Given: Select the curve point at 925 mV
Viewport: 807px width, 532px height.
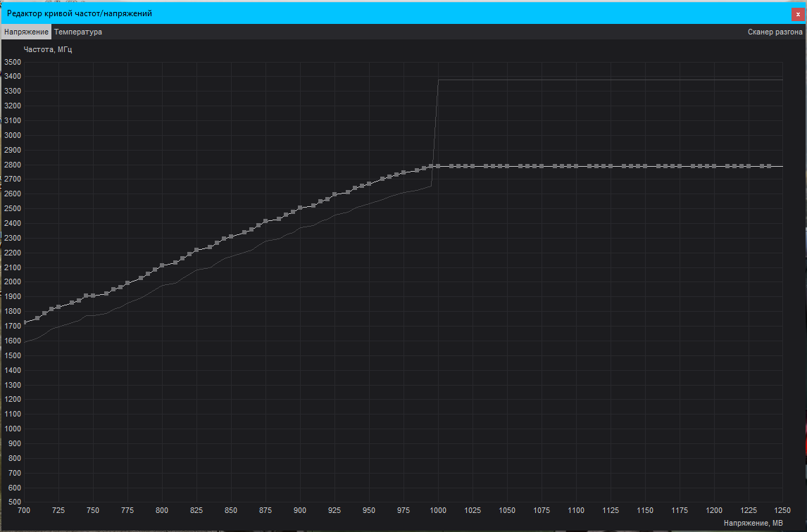Looking at the screenshot, I should coord(334,194).
